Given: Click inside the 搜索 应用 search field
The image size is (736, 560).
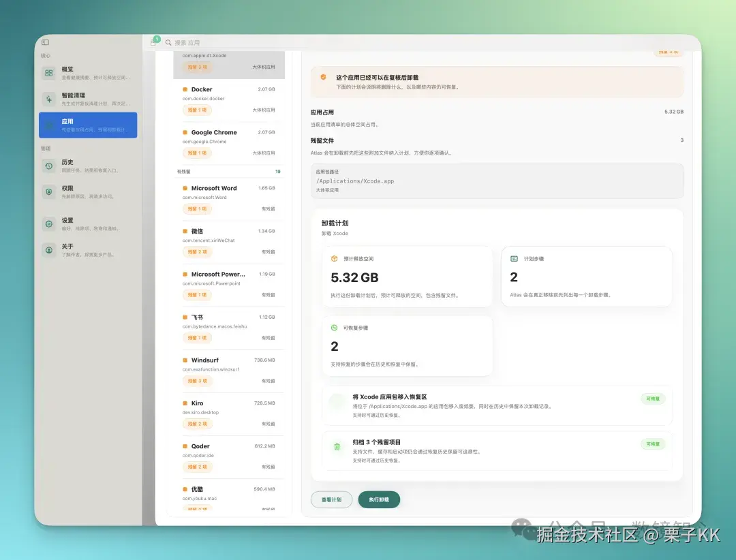Looking at the screenshot, I should coord(218,42).
